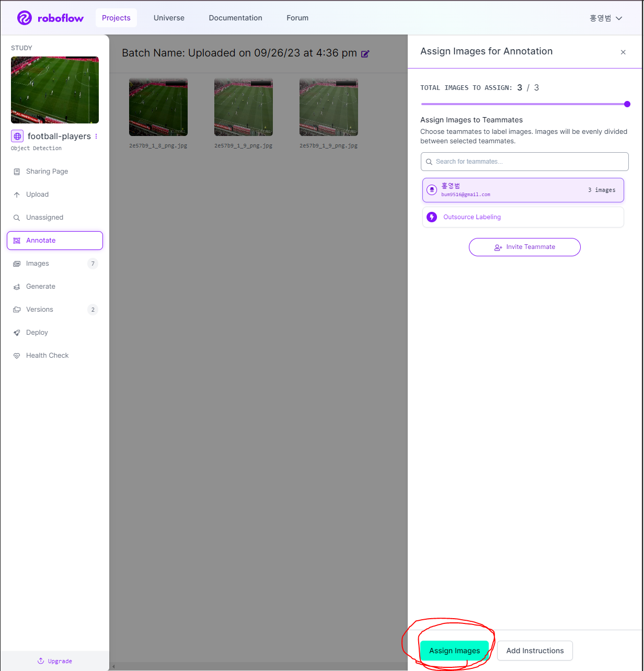Click the bum9516@gmail.com email text
Screen dimensions: 644x671
(466, 195)
